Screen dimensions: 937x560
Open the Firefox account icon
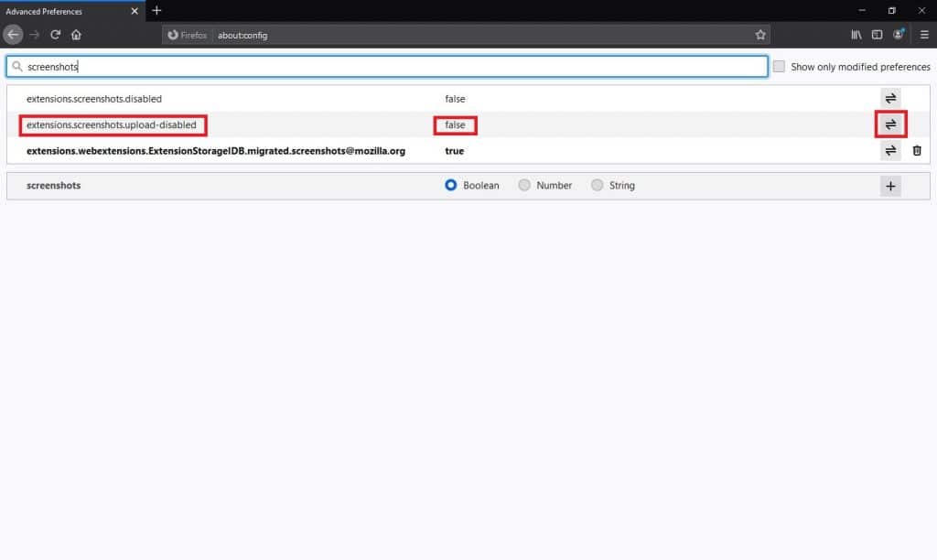click(x=899, y=35)
